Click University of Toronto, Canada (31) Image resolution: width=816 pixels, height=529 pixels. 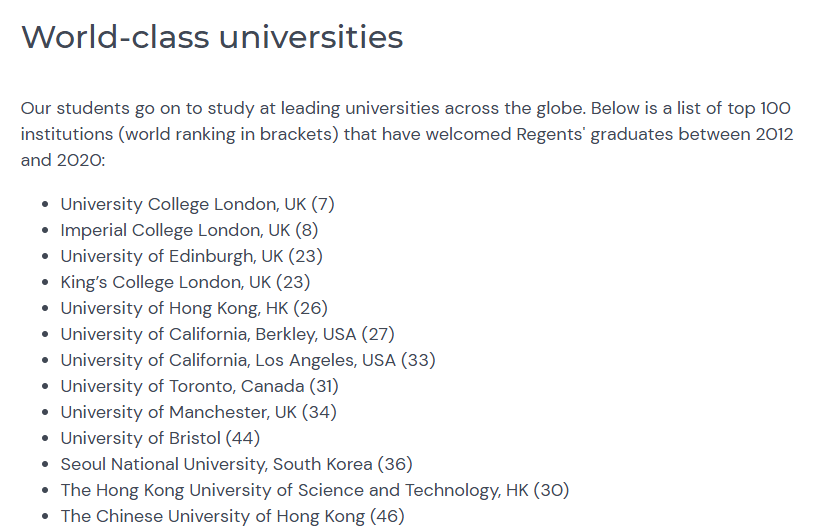coord(199,386)
